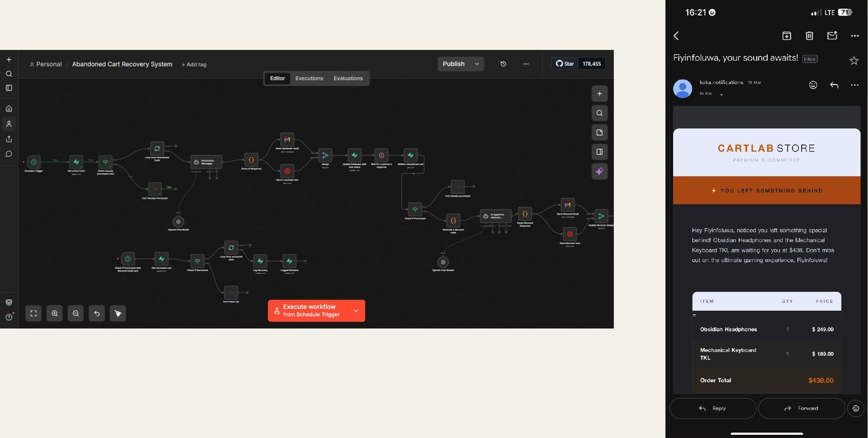Open search from the n8n left sidebar
Screen dimensions: 868x438
coord(9,74)
